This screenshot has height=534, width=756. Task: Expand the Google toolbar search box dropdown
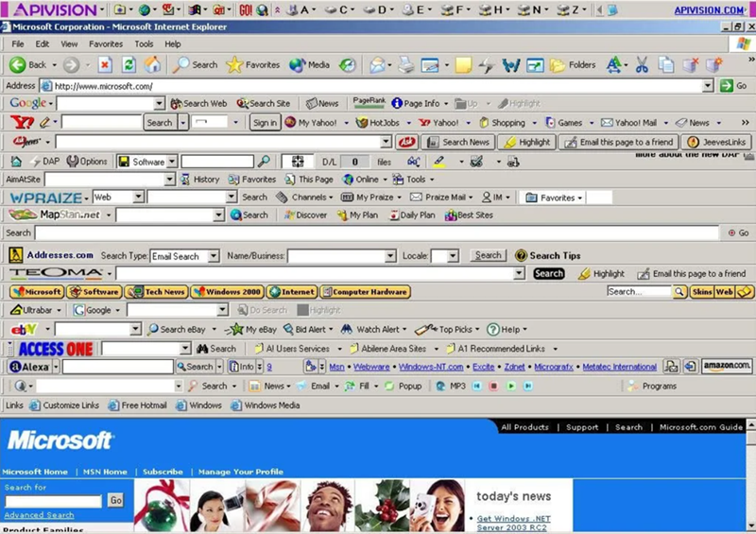coord(159,103)
